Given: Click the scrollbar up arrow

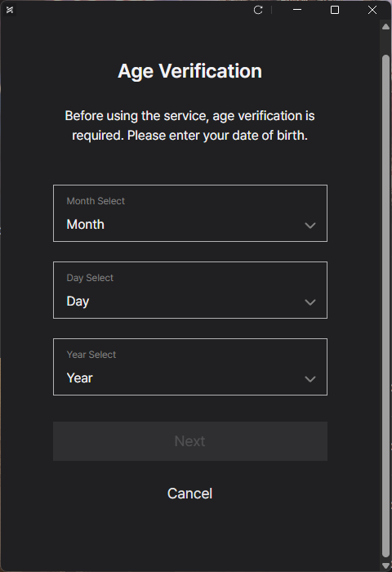Looking at the screenshot, I should 385,27.
